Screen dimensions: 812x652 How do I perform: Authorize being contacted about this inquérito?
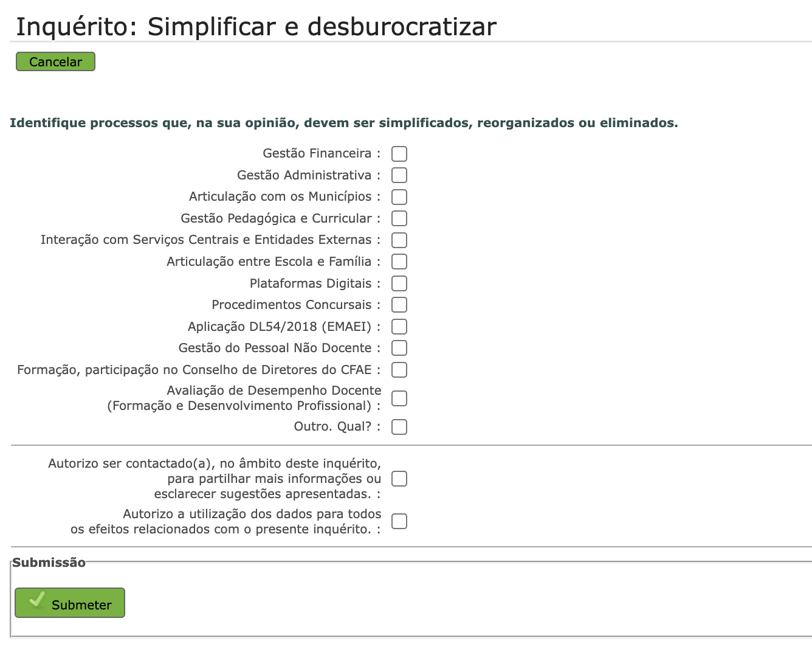[399, 479]
